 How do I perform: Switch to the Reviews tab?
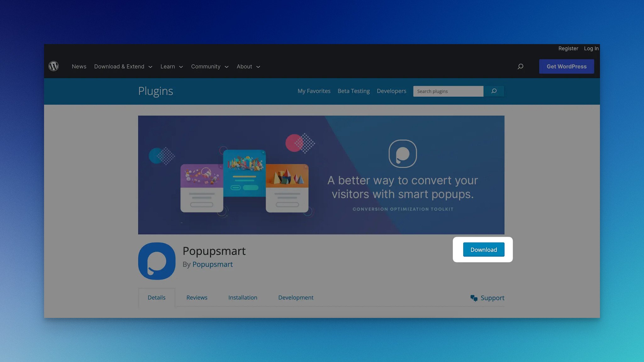(197, 297)
